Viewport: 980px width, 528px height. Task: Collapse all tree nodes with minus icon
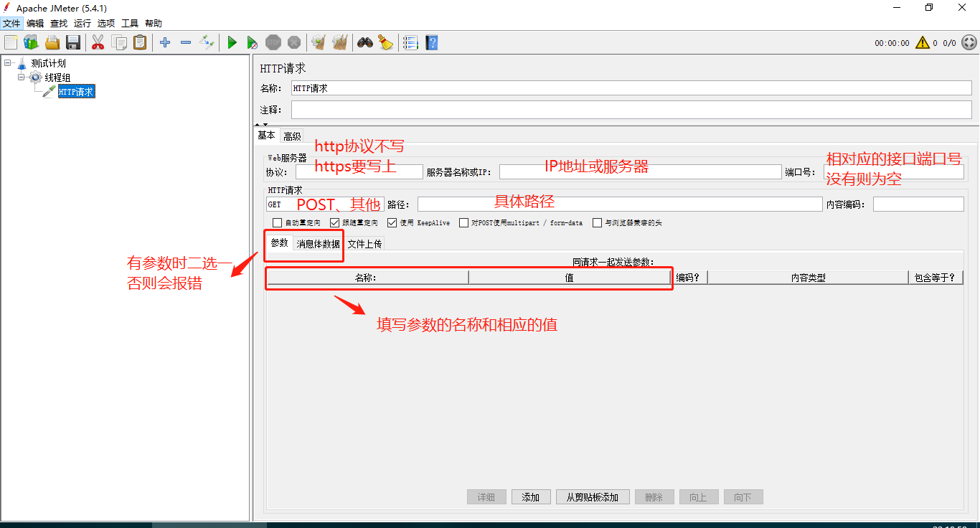click(x=186, y=42)
